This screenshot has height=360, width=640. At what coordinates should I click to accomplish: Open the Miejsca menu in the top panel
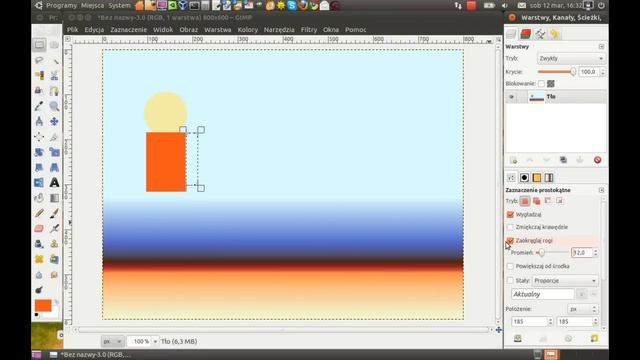click(93, 6)
